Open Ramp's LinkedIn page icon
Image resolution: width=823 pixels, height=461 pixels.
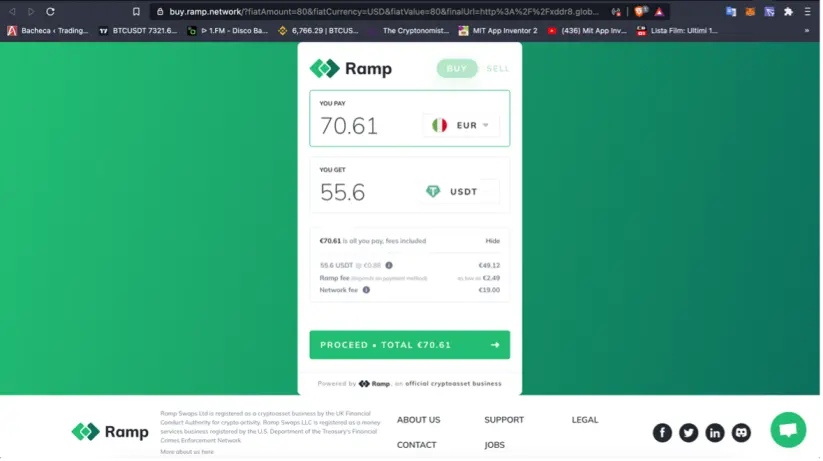coord(715,433)
